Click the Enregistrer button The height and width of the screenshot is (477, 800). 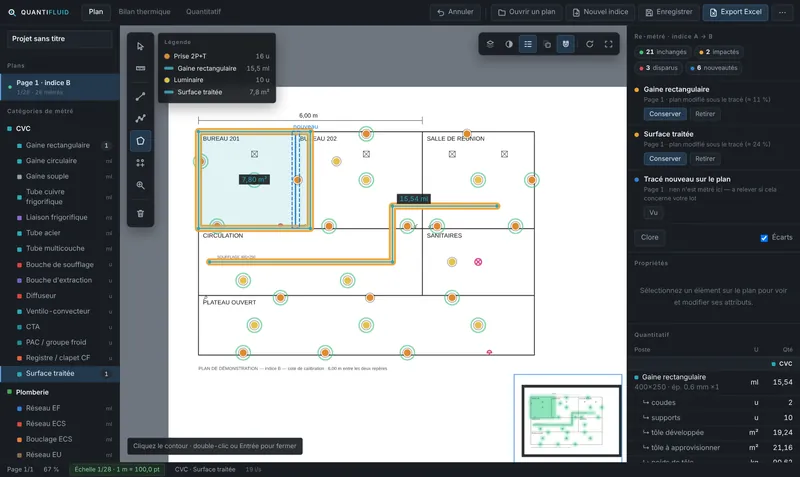tap(669, 12)
